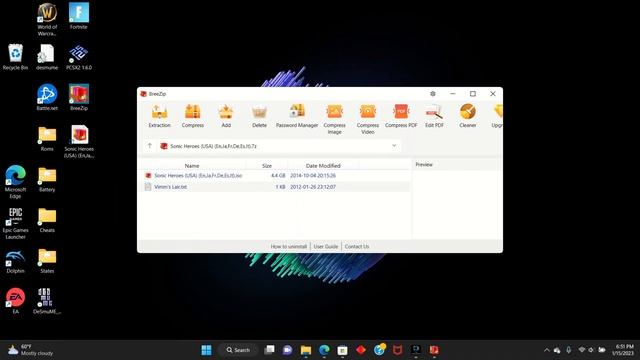Select Vimm's Lair.txt file row
This screenshot has width=640, height=360.
(x=274, y=187)
